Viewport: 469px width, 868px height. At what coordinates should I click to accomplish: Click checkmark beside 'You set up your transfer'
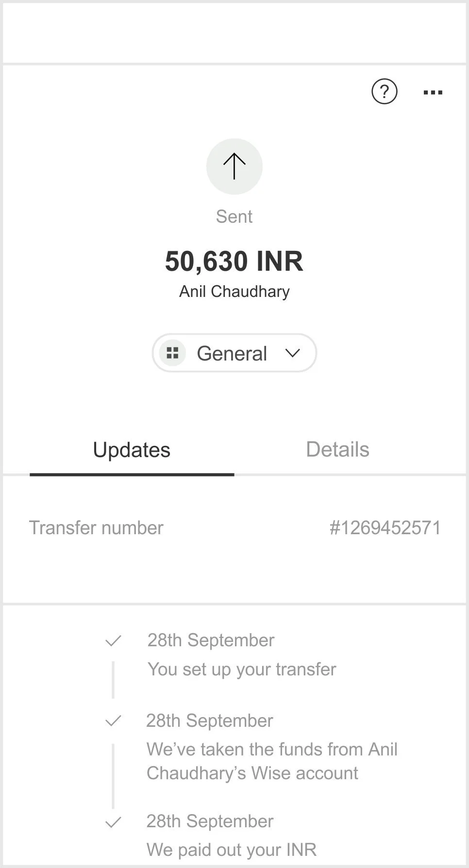click(x=113, y=641)
